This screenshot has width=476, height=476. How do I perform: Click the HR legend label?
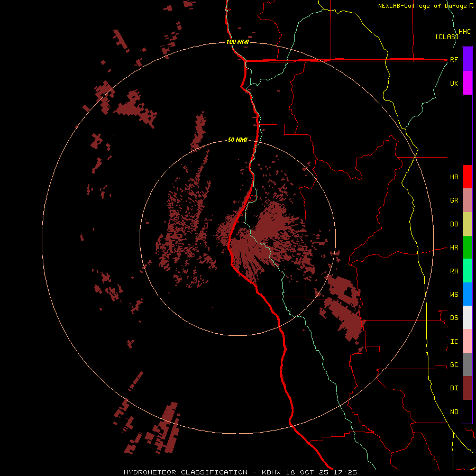(x=454, y=248)
